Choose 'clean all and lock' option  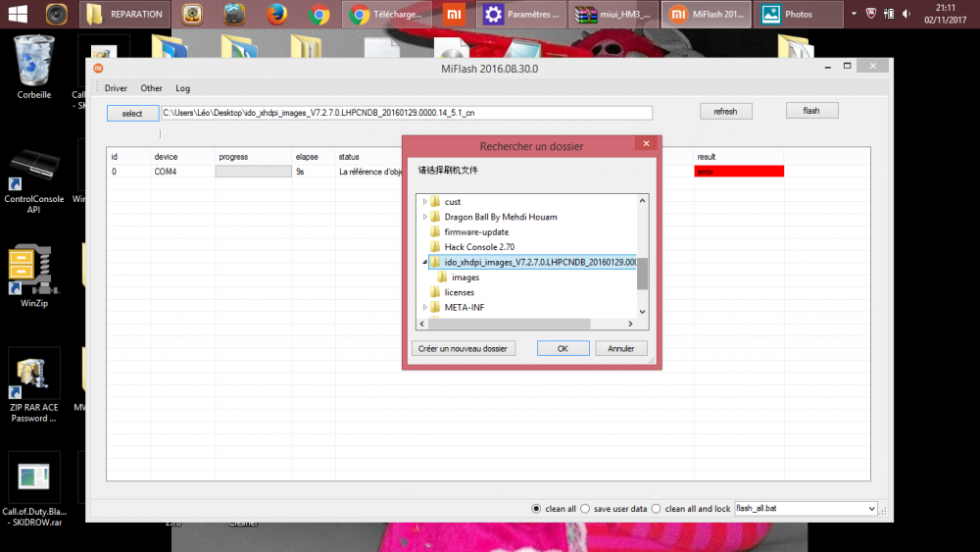(x=657, y=509)
